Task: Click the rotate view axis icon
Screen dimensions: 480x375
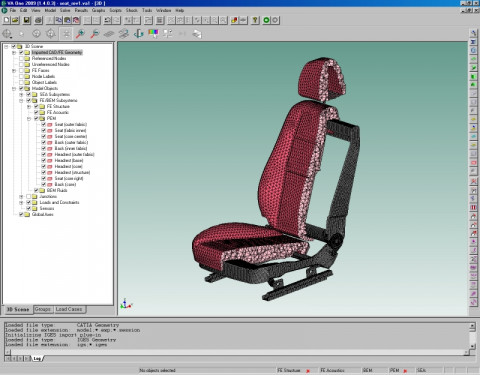Action: click(x=138, y=34)
